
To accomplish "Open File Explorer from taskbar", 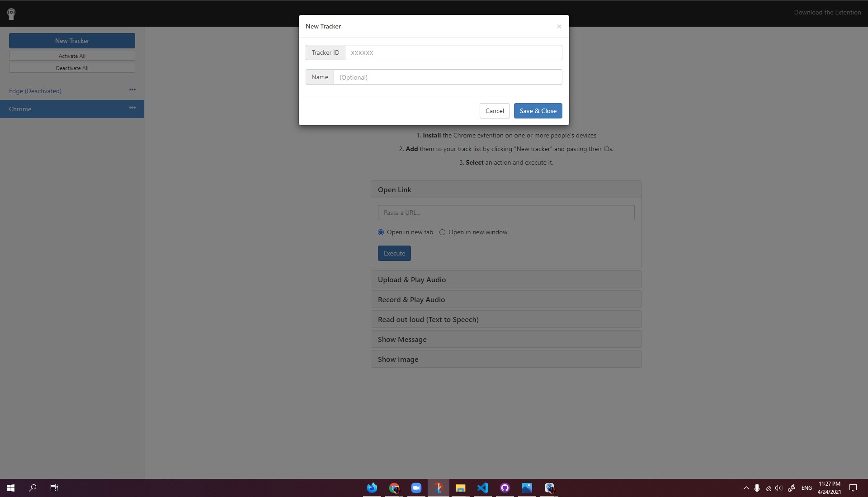I will coord(460,488).
